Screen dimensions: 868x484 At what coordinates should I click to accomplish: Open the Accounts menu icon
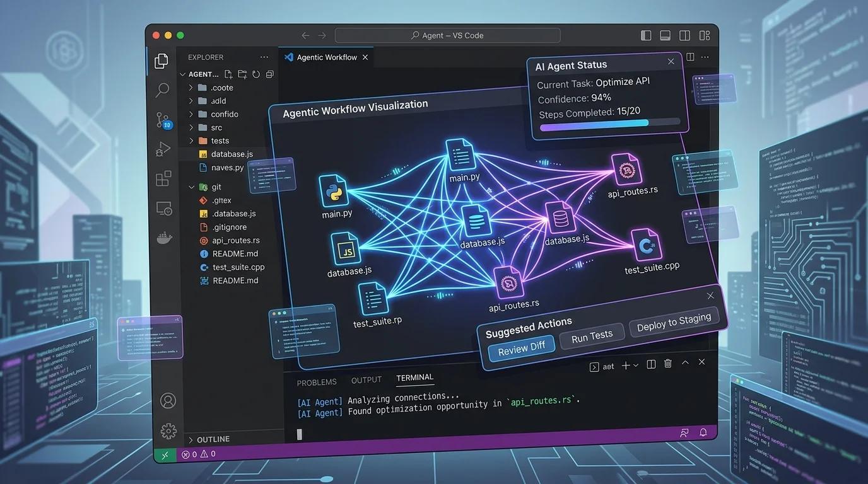point(168,400)
